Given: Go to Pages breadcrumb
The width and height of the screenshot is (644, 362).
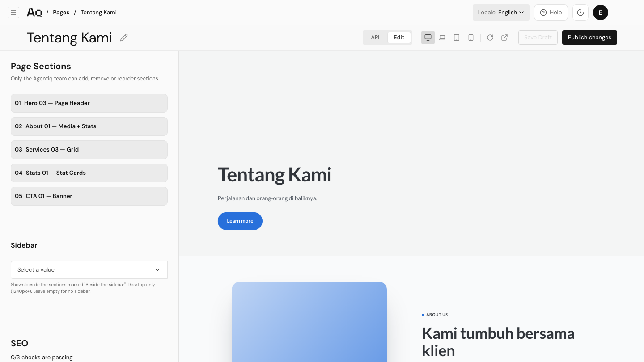Looking at the screenshot, I should coord(61,13).
